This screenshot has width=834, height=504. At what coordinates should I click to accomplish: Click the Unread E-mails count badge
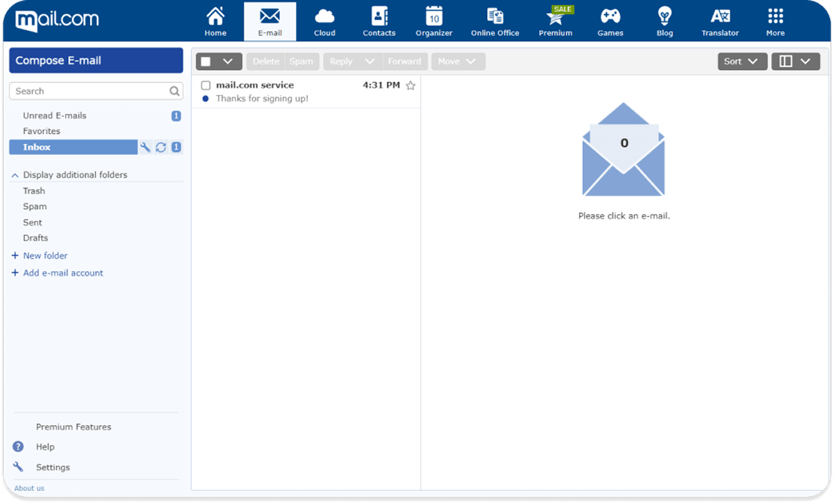pyautogui.click(x=176, y=116)
